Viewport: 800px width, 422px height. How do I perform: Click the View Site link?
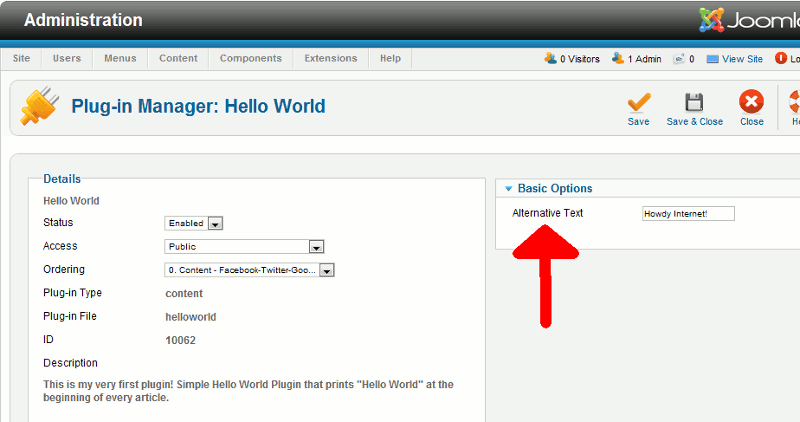pyautogui.click(x=742, y=59)
